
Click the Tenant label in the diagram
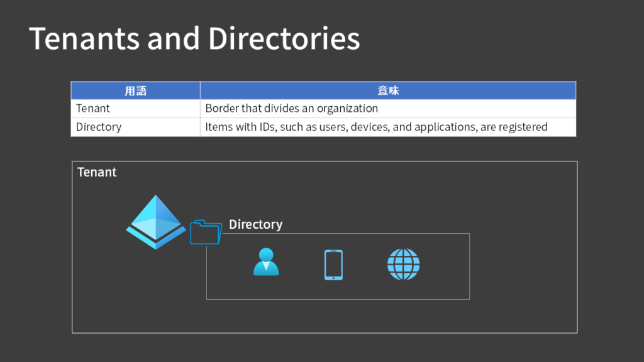click(96, 172)
